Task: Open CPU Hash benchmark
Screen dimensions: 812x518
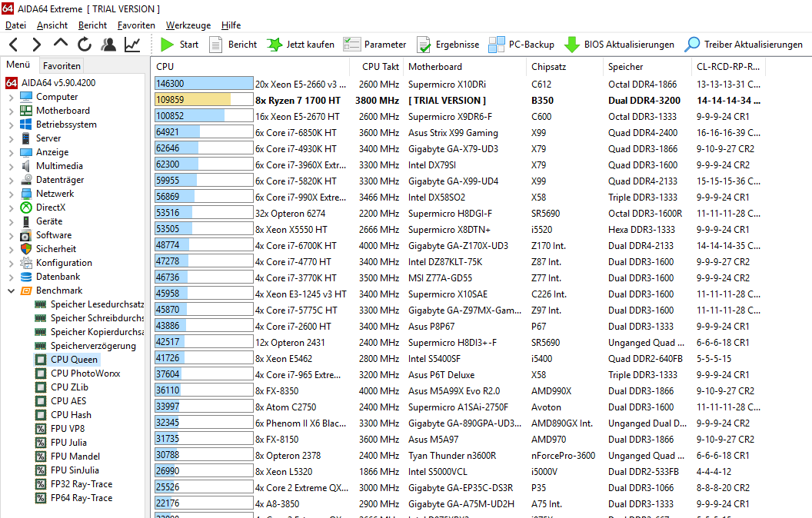Action: 63,415
